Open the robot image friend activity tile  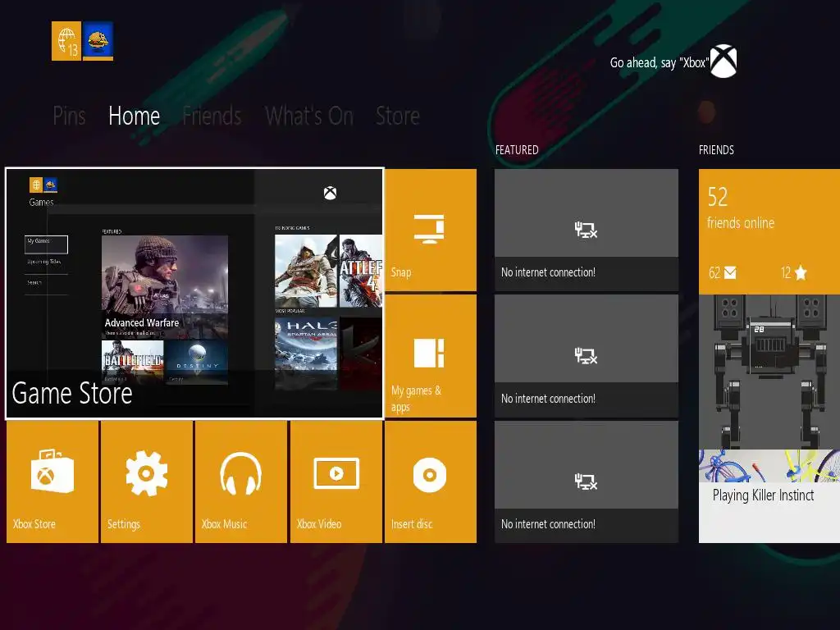pyautogui.click(x=769, y=372)
